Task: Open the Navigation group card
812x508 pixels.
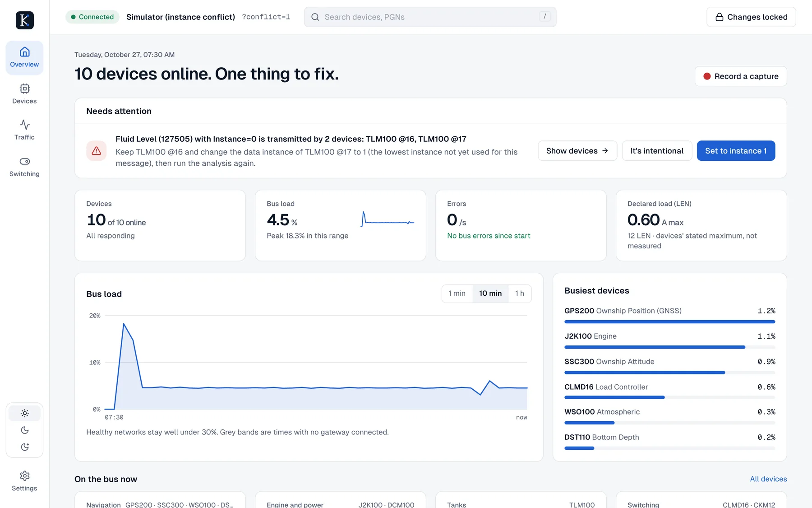Action: point(160,500)
